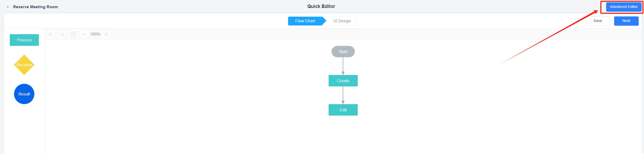Redo the flow chart action
Screen dimensions: 644x154
[x=62, y=34]
